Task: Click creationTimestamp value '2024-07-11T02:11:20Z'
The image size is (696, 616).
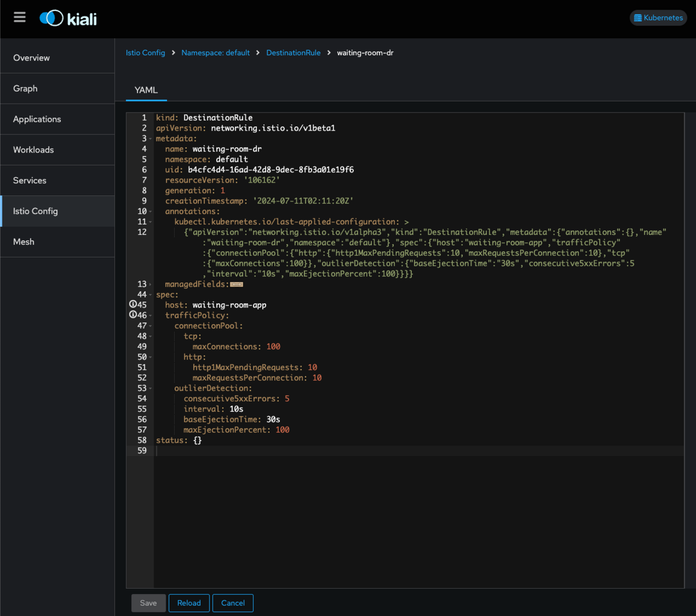Action: pos(303,201)
